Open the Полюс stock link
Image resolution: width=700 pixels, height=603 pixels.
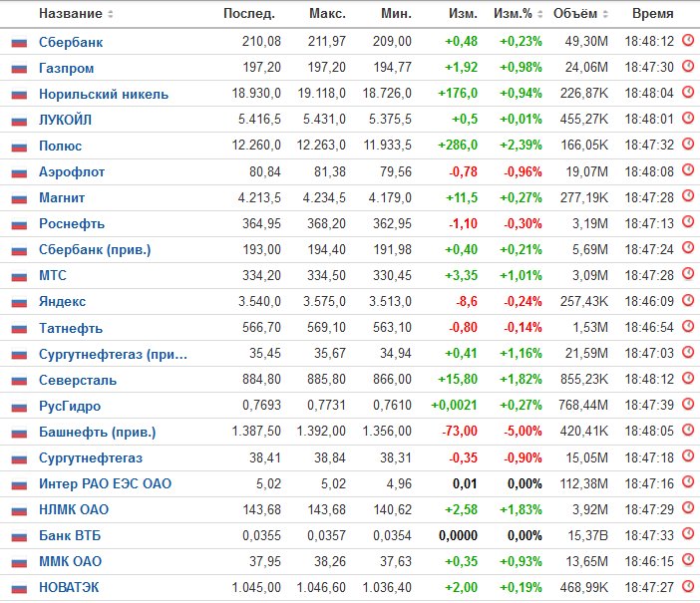pos(60,146)
